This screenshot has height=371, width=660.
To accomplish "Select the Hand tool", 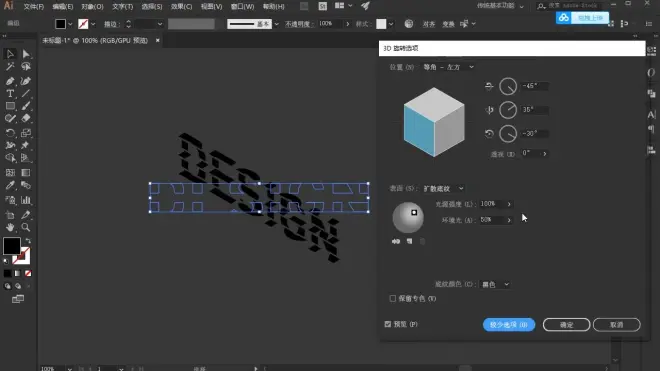I will coord(10,227).
